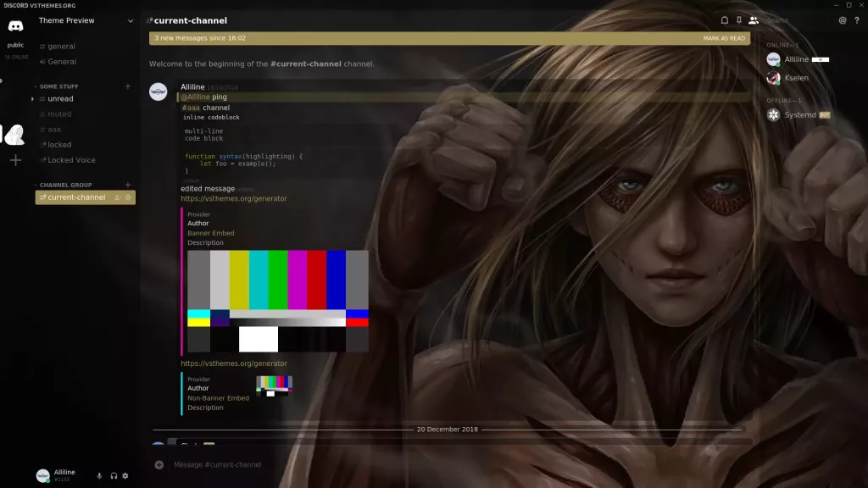
Task: Select the general text channel
Action: click(59, 46)
